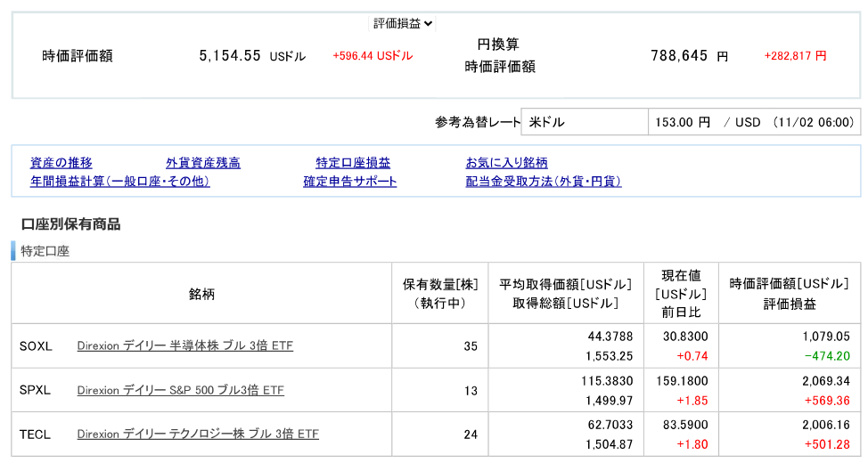This screenshot has height=471, width=868.
Task: Select SPXL daily change +1.85
Action: [692, 401]
